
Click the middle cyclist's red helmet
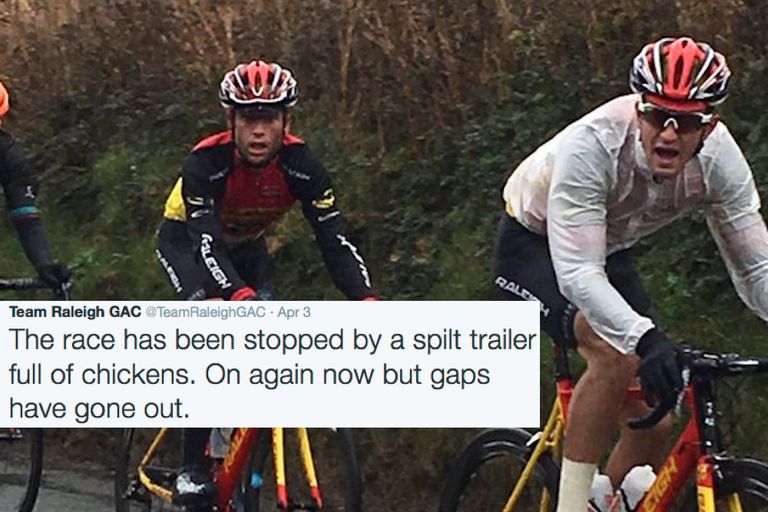click(258, 86)
